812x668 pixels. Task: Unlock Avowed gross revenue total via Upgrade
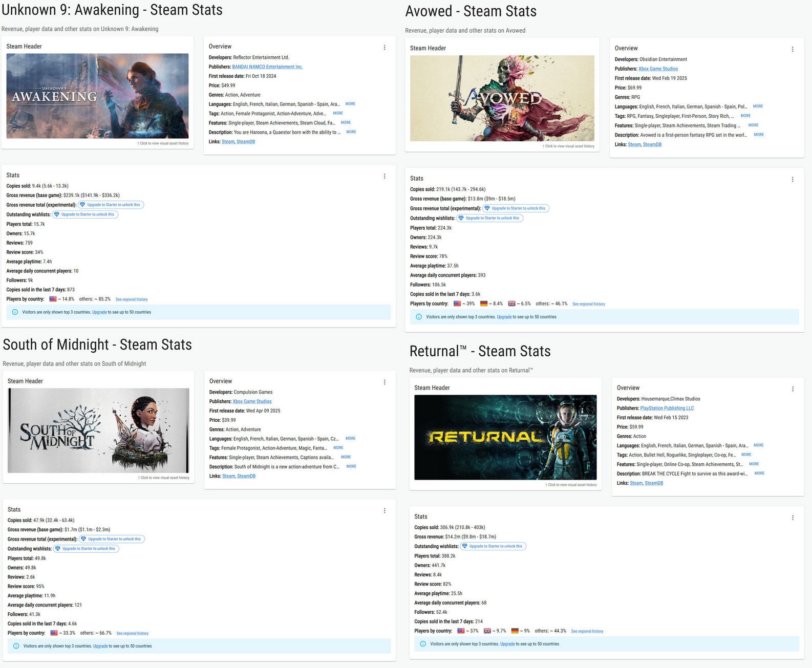(x=516, y=208)
